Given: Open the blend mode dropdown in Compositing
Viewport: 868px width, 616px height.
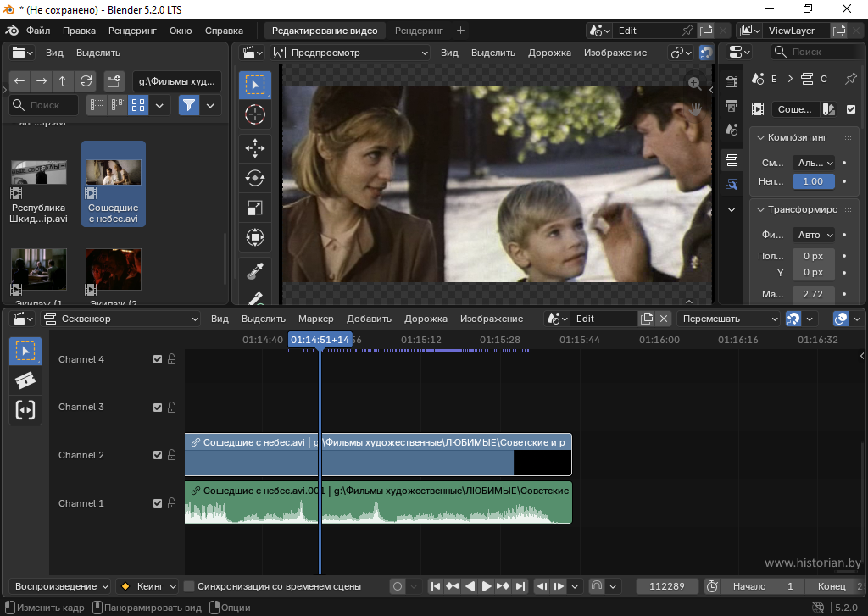Looking at the screenshot, I should coord(813,163).
